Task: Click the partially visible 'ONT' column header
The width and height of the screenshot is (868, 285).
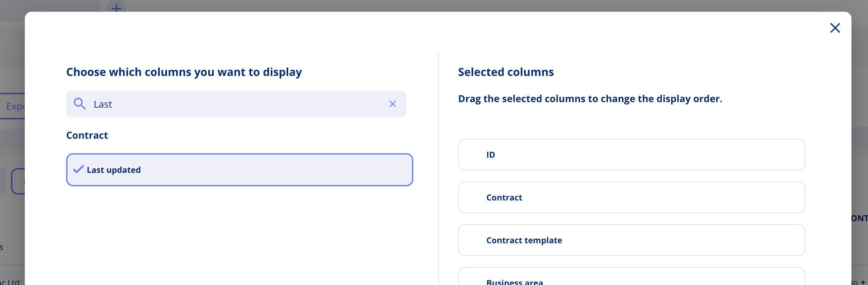Action: [x=859, y=218]
